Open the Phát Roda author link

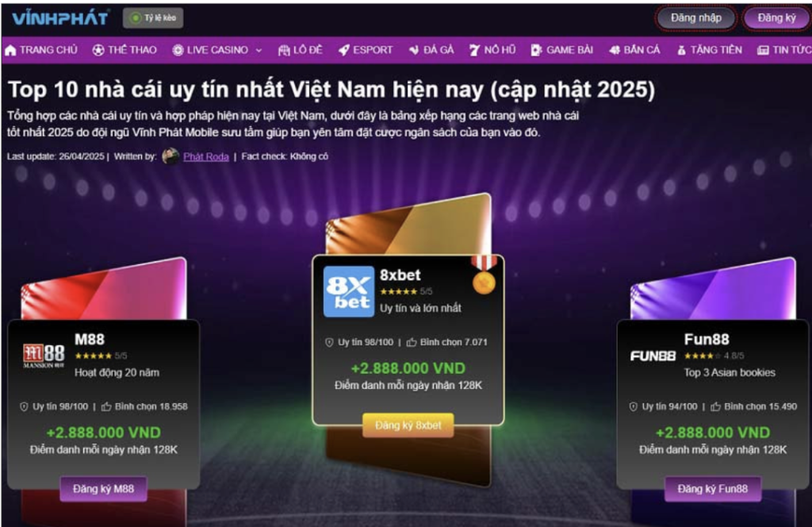click(x=205, y=156)
